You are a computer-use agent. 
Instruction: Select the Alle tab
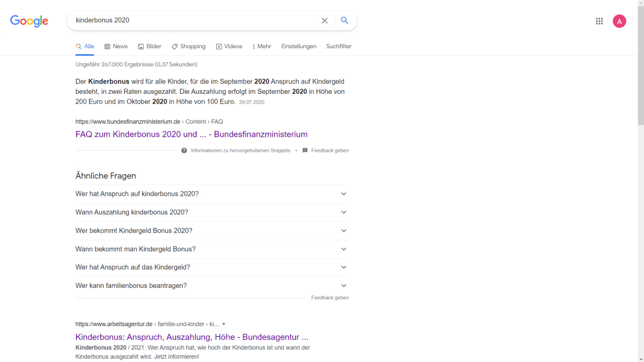(x=85, y=46)
